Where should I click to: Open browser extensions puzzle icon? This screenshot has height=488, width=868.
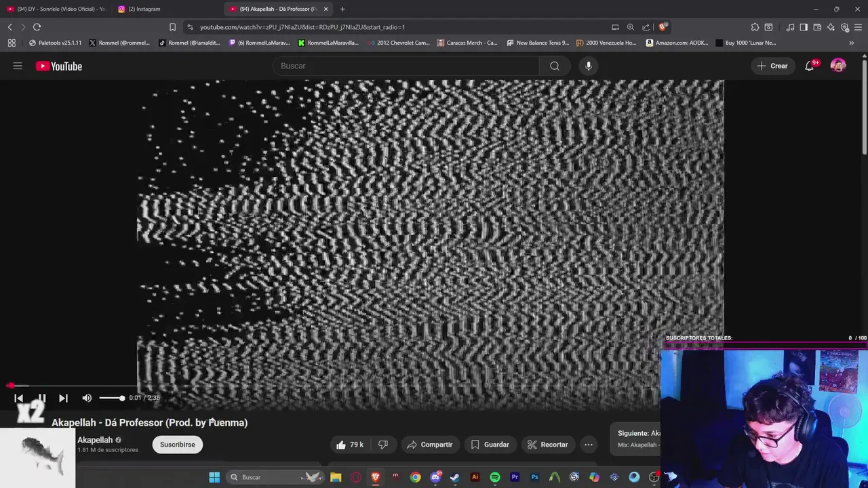pos(755,27)
